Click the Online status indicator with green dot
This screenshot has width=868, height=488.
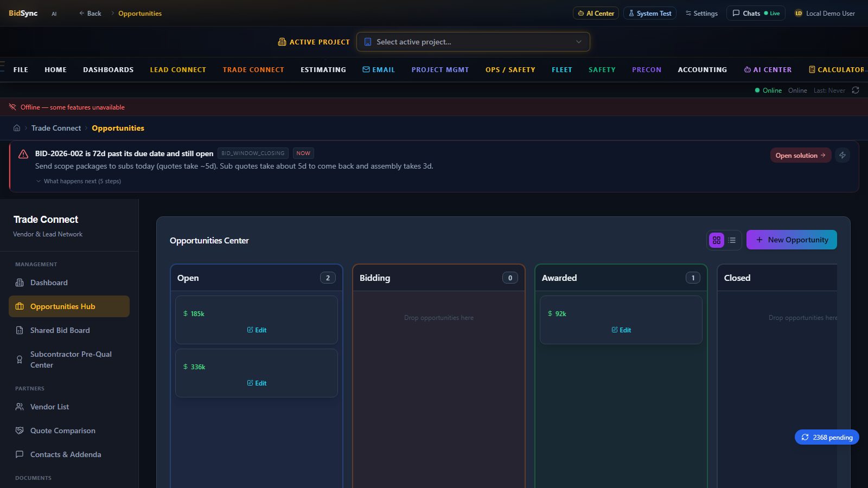tap(768, 91)
